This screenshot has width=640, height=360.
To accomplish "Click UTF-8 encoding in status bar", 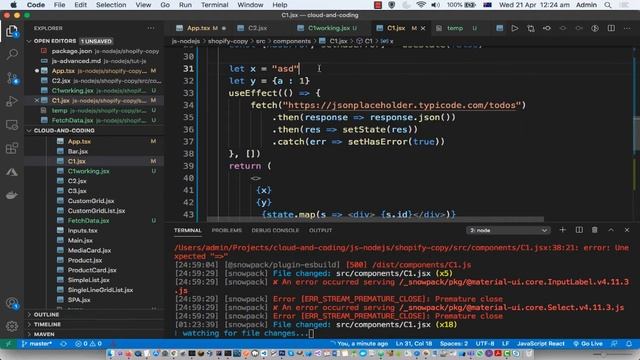I will (485, 344).
